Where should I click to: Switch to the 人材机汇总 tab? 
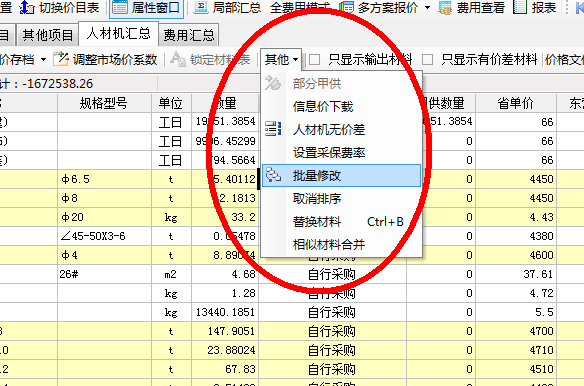coord(118,34)
